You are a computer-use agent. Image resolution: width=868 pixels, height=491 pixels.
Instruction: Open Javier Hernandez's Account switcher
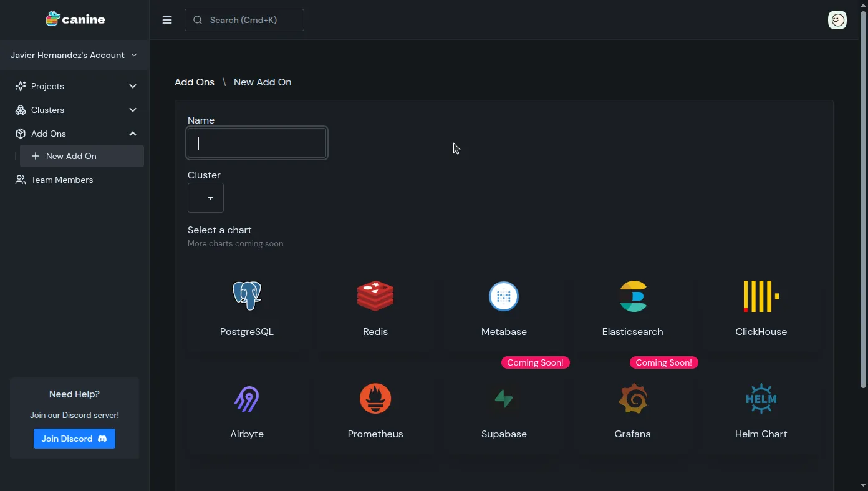74,55
